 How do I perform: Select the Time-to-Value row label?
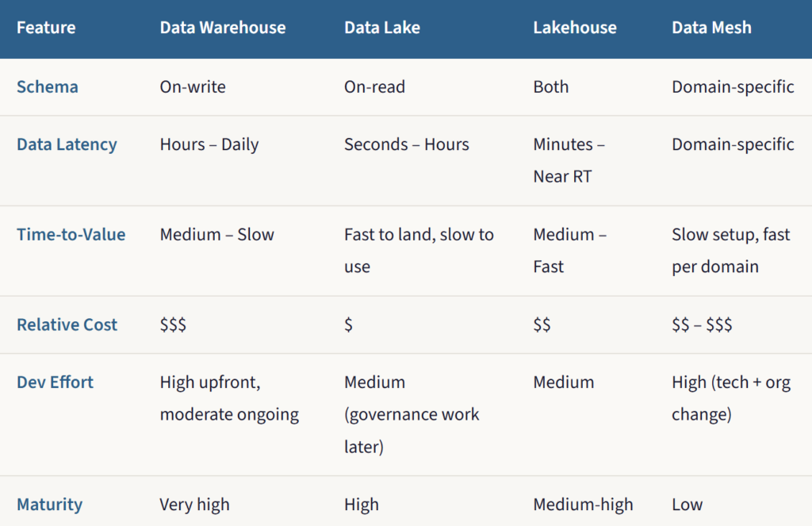pyautogui.click(x=71, y=235)
